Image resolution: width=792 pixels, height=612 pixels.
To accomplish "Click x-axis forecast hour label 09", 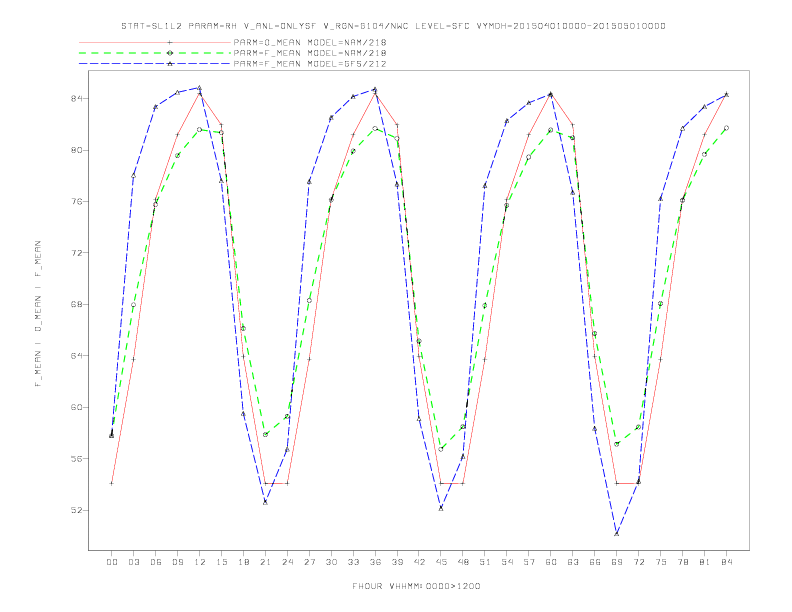I will [177, 562].
